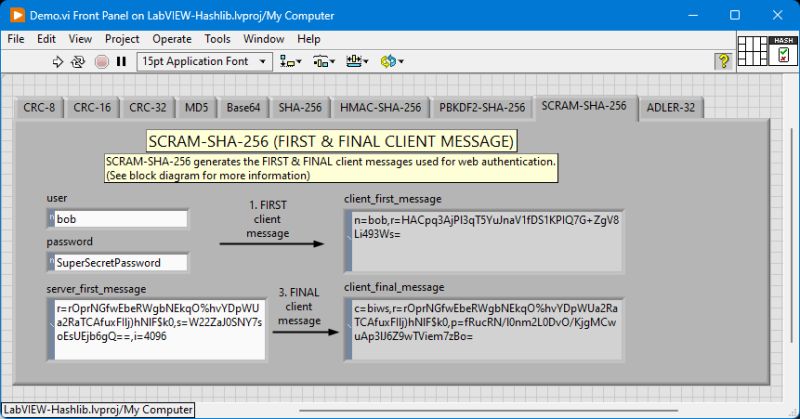Switch to the SHA-256 tab

click(300, 108)
